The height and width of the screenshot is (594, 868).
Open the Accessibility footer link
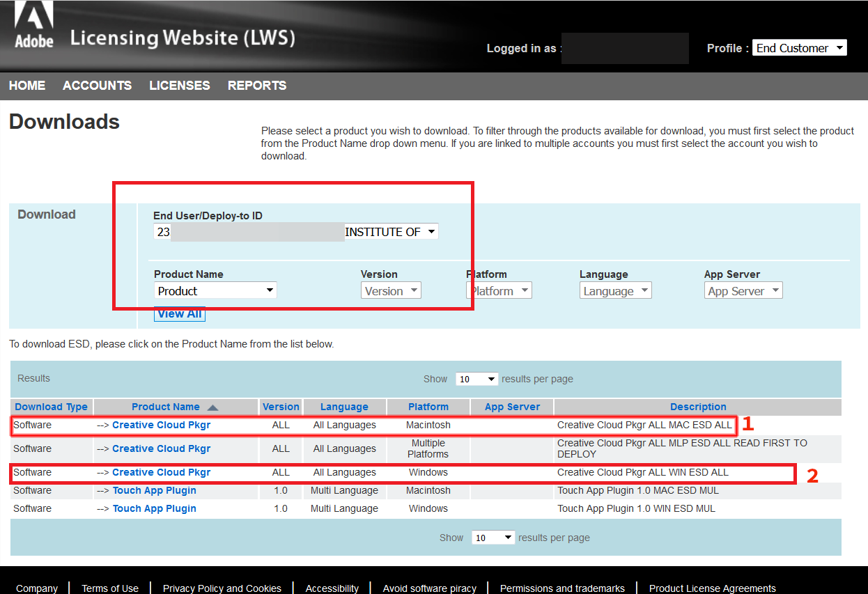pos(332,588)
